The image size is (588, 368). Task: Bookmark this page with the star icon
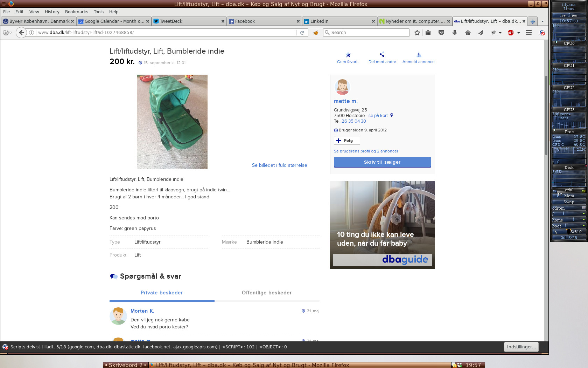tap(417, 33)
